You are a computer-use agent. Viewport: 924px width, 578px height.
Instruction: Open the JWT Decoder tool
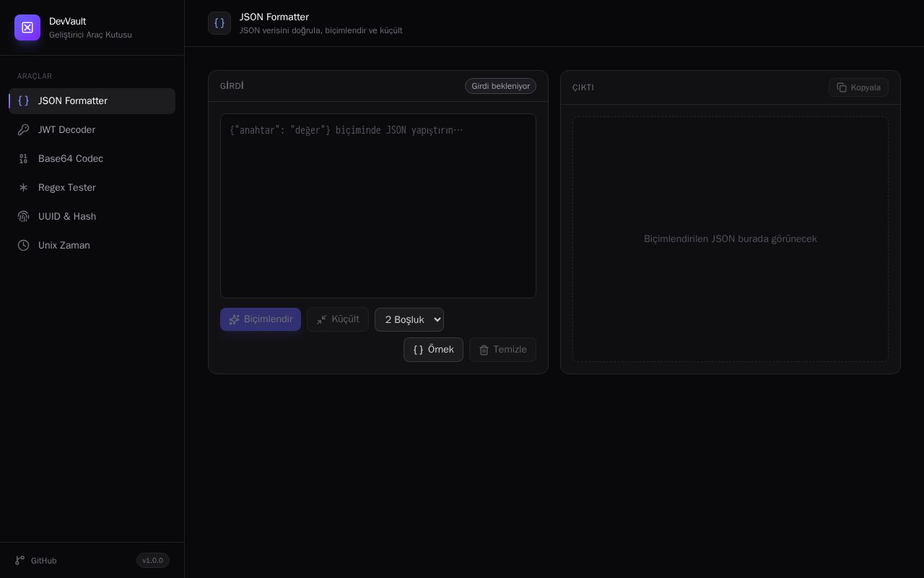tap(92, 130)
